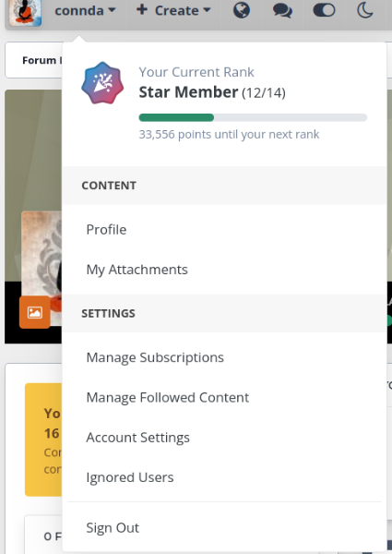Click the orange cover photo image icon

pos(35,312)
